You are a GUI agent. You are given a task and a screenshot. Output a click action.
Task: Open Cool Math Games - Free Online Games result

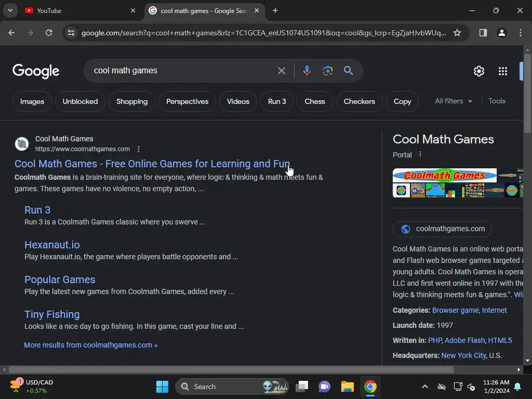(x=152, y=164)
